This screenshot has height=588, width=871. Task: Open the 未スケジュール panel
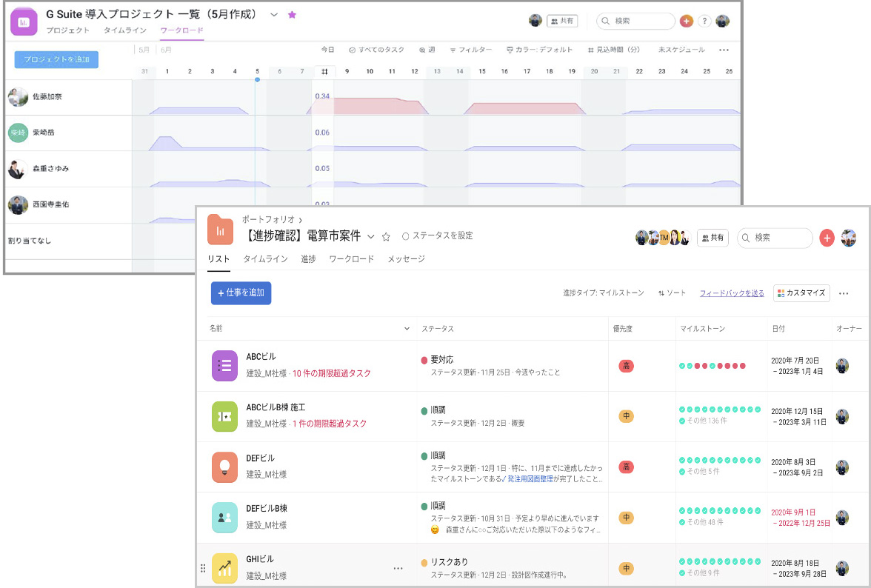pyautogui.click(x=681, y=50)
